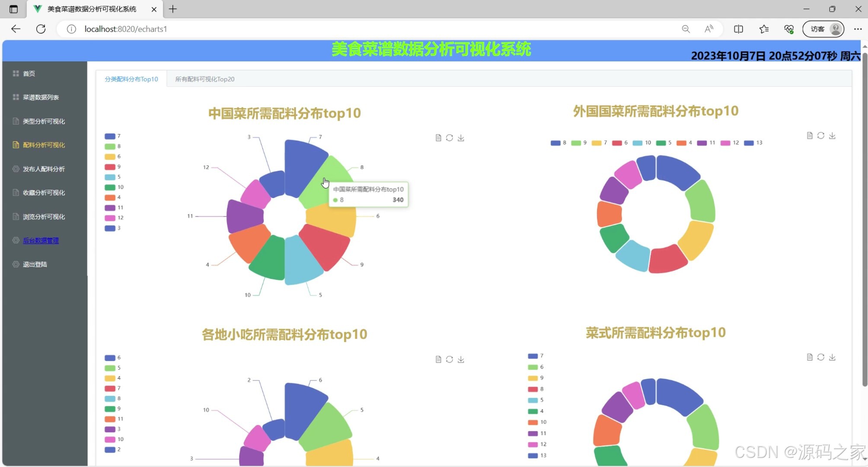The height and width of the screenshot is (467, 868).
Task: Switch to 所有配料可视化Top20 tab
Action: (204, 79)
